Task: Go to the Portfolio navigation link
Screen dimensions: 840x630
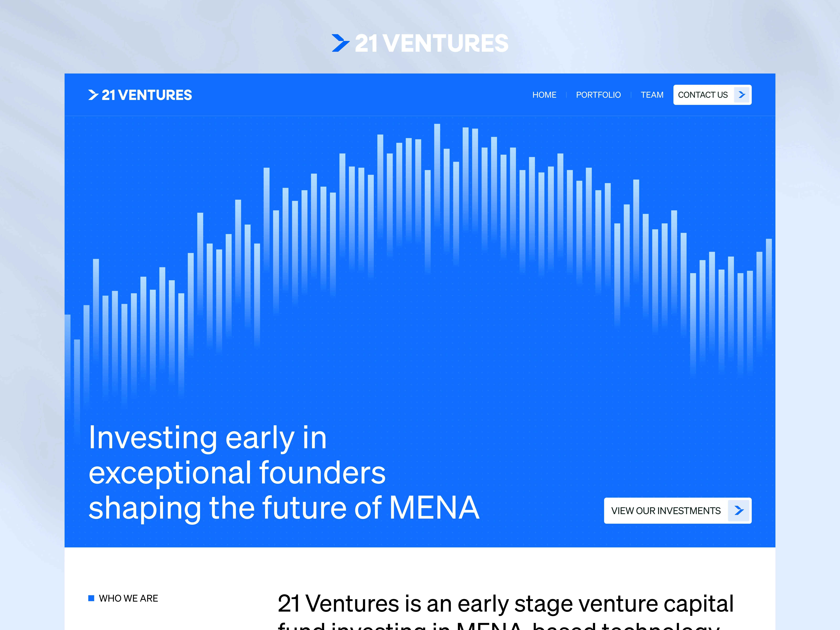Action: click(x=598, y=95)
